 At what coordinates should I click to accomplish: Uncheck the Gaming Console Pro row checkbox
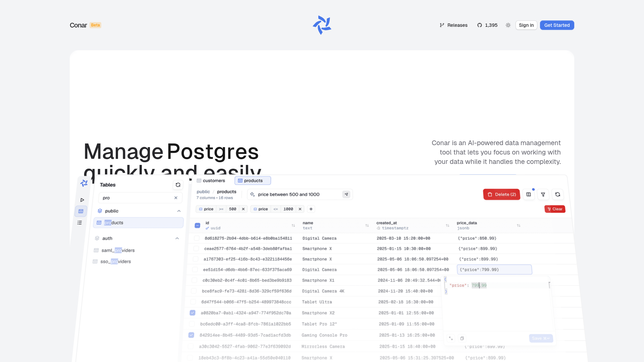pyautogui.click(x=191, y=335)
